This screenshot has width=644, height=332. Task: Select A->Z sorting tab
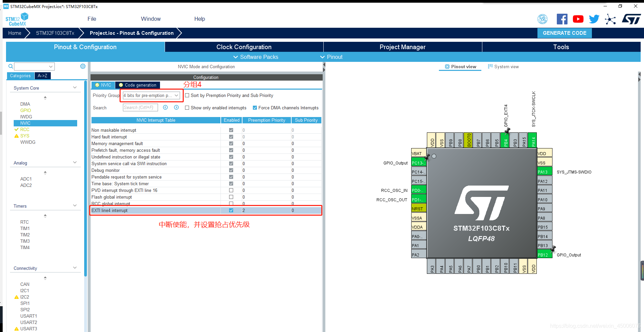click(42, 76)
